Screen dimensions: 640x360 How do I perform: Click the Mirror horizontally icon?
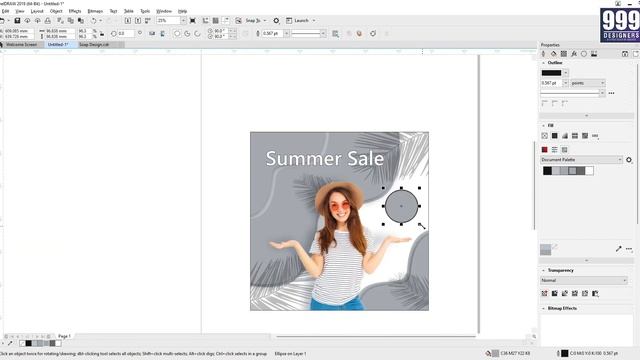tap(152, 33)
